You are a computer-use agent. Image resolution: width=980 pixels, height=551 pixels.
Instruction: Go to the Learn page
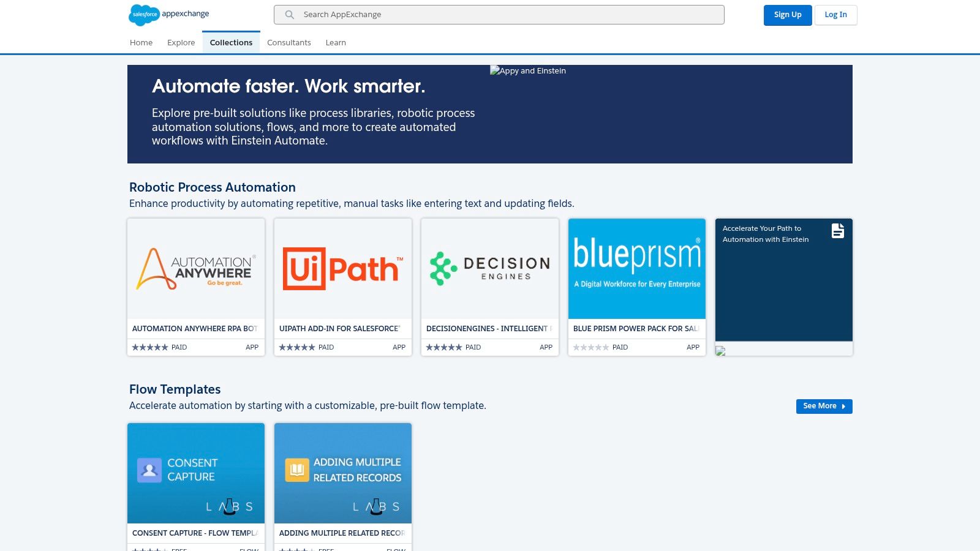tap(336, 42)
